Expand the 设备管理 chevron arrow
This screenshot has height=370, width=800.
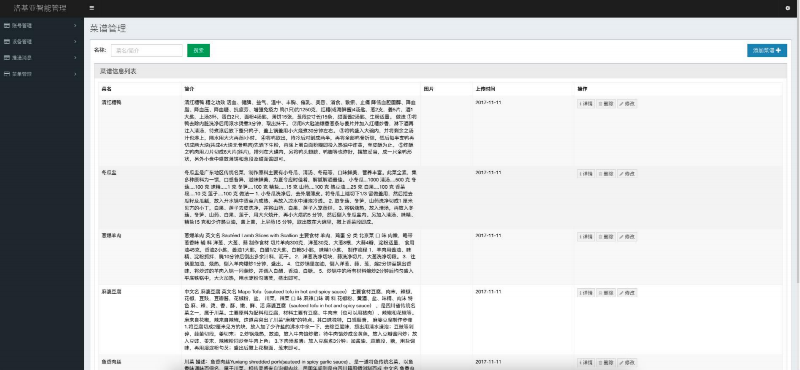[75, 41]
